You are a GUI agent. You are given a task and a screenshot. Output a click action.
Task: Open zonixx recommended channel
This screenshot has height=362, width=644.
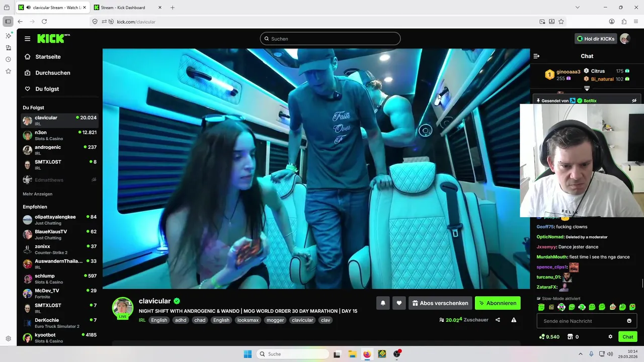click(x=60, y=249)
